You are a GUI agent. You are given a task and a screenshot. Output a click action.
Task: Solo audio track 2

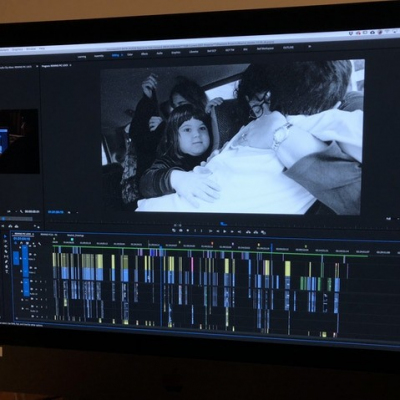pos(41,289)
